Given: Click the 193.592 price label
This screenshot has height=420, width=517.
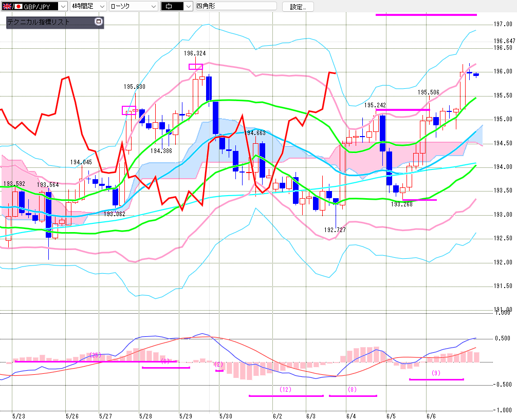Looking at the screenshot, I should click(14, 183).
